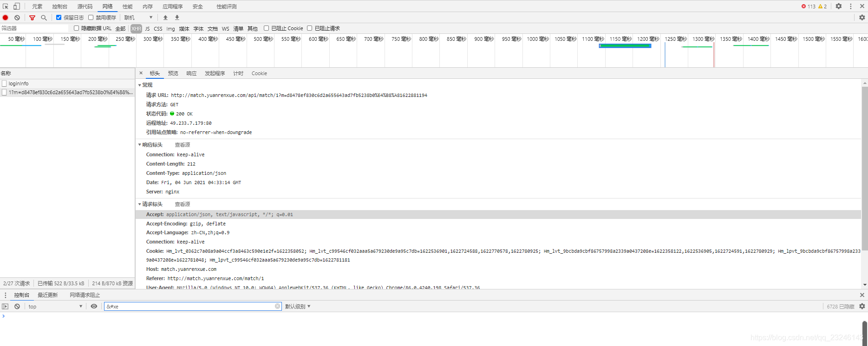Toggle 隐藏数据 URL checkbox
The image size is (868, 346).
pyautogui.click(x=77, y=28)
